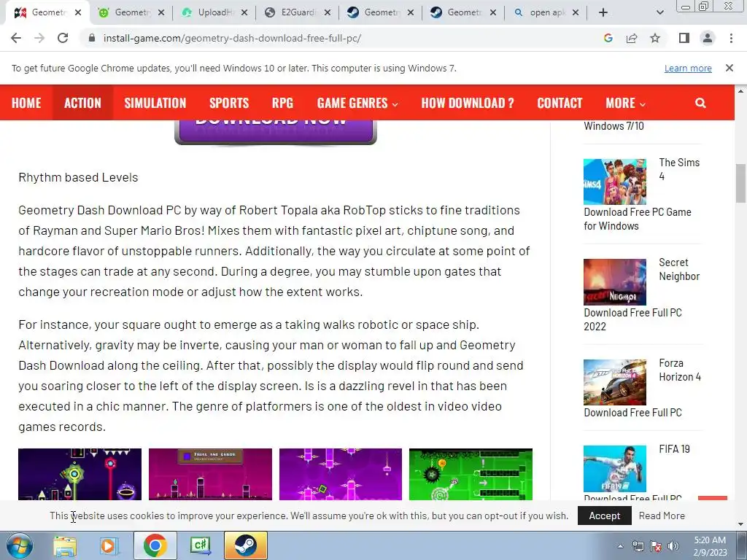
Task: Open The Sims 4 sidebar link
Action: tap(679, 169)
